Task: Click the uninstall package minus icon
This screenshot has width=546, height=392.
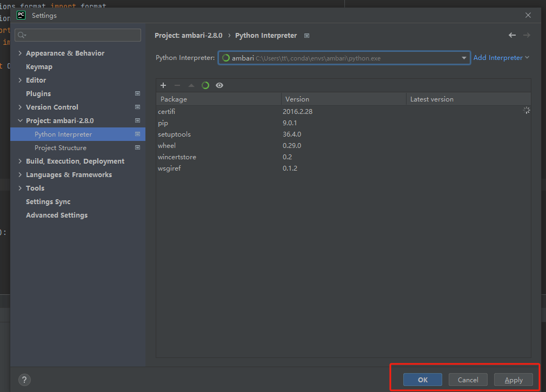Action: click(x=177, y=85)
